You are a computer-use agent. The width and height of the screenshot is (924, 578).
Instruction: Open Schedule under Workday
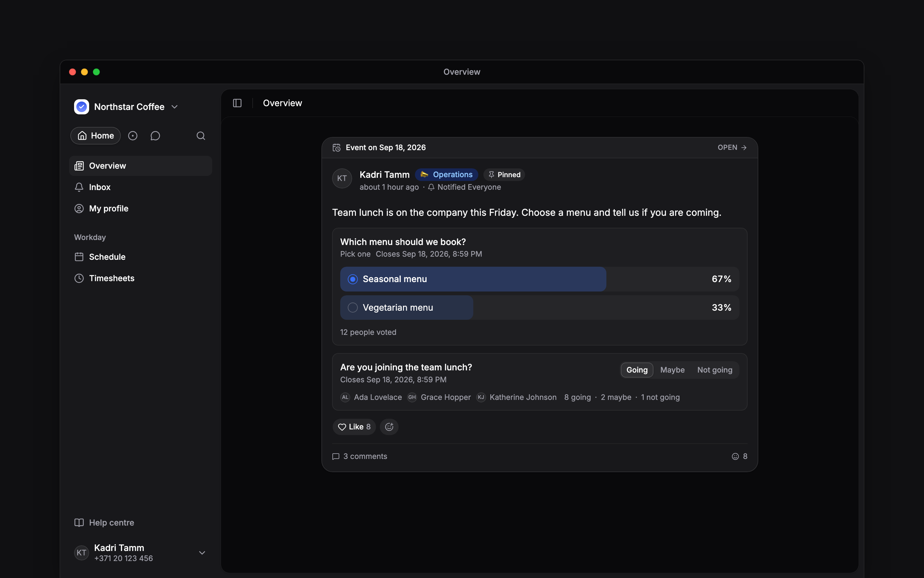(x=141, y=257)
